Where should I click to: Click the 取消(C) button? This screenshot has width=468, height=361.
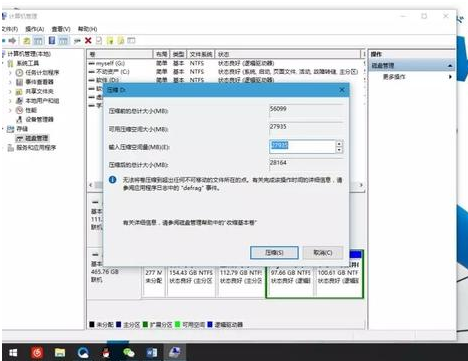click(x=323, y=253)
